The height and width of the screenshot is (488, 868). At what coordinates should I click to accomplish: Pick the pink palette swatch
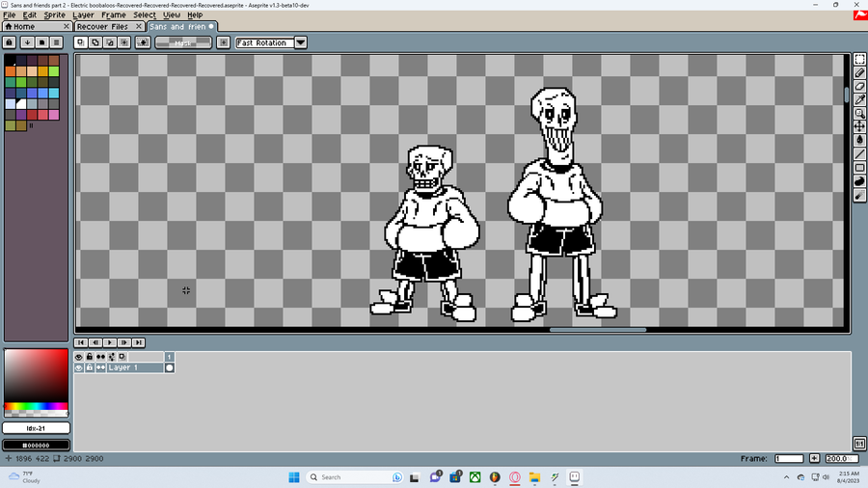point(54,115)
